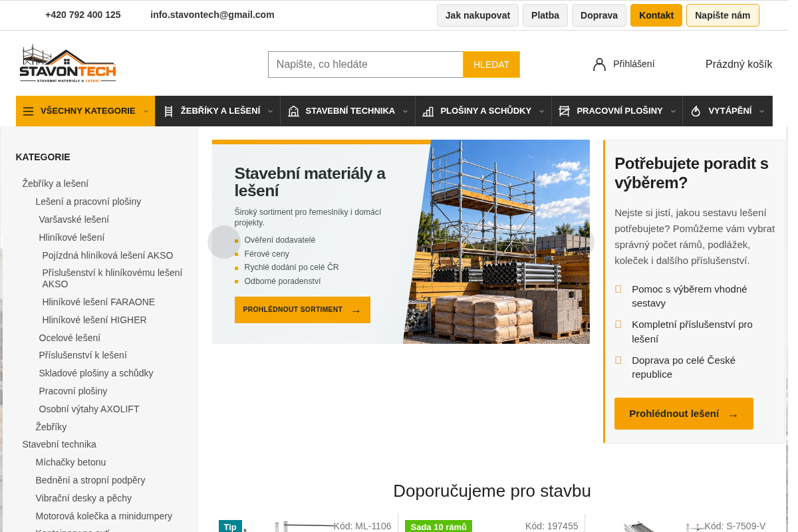This screenshot has width=798, height=532.
Task: Focus the search input field
Action: pos(366,65)
